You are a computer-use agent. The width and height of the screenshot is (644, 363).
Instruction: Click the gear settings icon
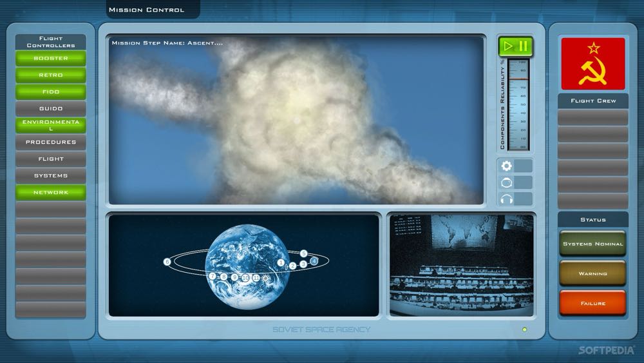pos(506,166)
